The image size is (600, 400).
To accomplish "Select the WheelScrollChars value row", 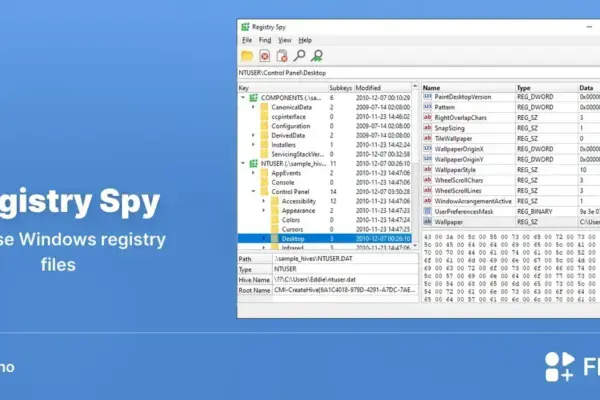I will [x=511, y=180].
